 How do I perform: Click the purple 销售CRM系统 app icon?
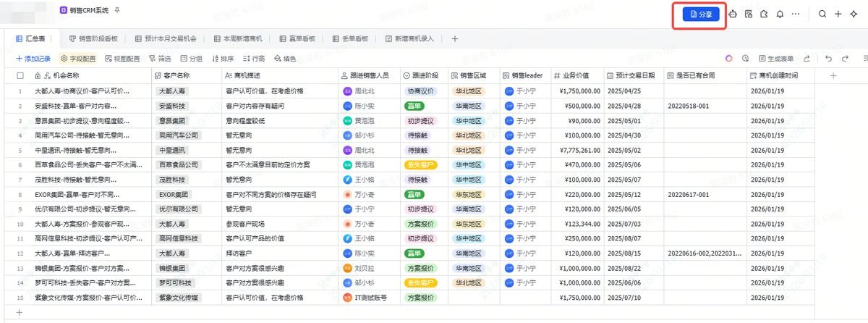pyautogui.click(x=64, y=10)
